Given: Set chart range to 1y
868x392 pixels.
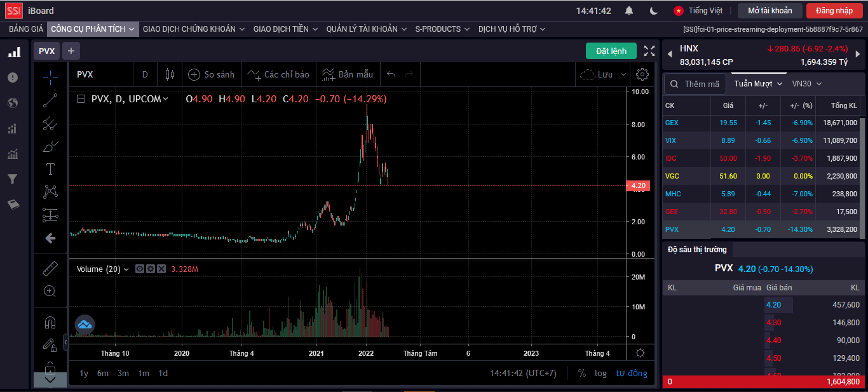Looking at the screenshot, I should (84, 373).
